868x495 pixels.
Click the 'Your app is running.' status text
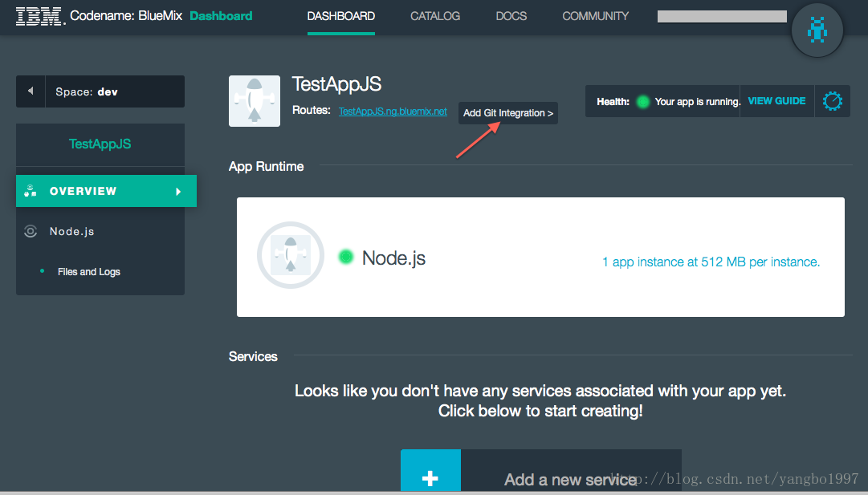698,102
